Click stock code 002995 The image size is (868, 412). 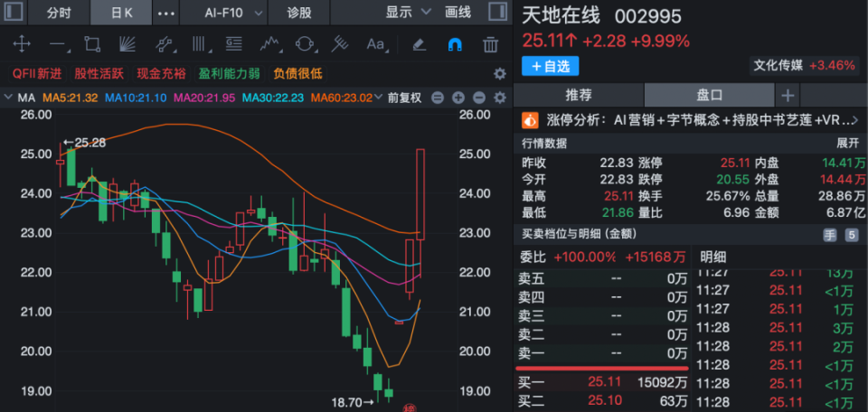tap(648, 16)
